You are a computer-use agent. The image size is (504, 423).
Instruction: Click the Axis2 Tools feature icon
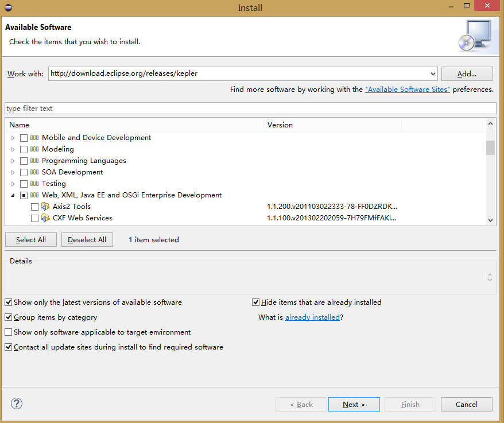[46, 207]
